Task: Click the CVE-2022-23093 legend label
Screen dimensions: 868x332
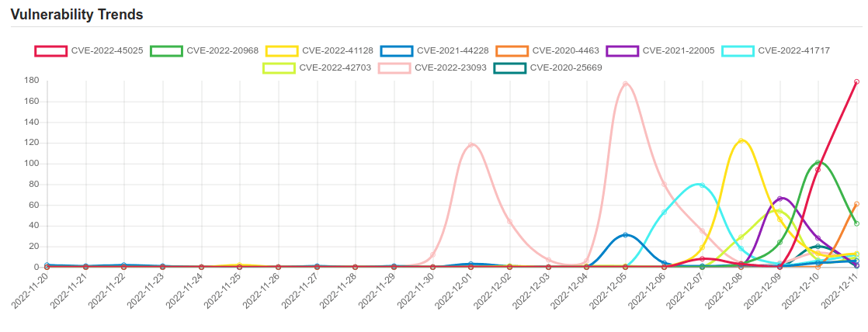Action: (x=450, y=68)
